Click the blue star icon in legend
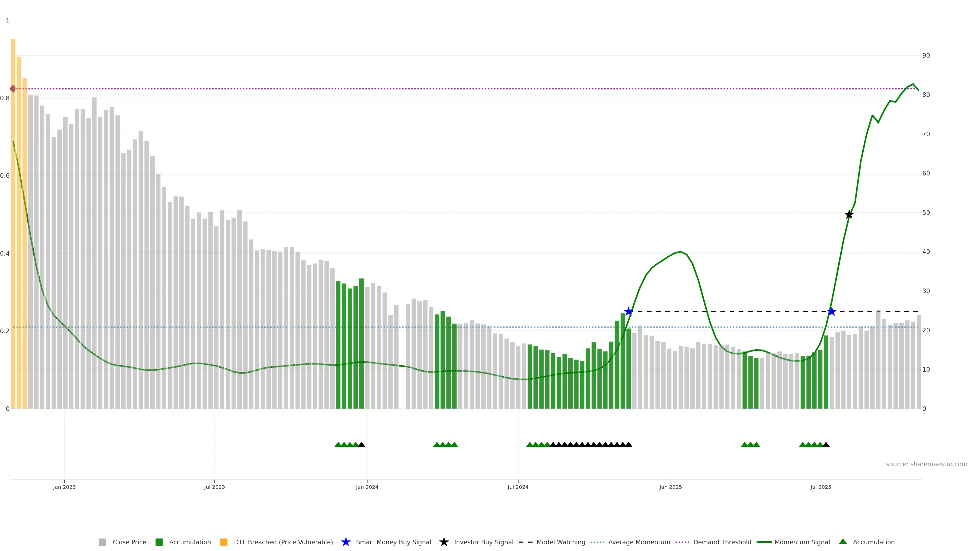 346,542
